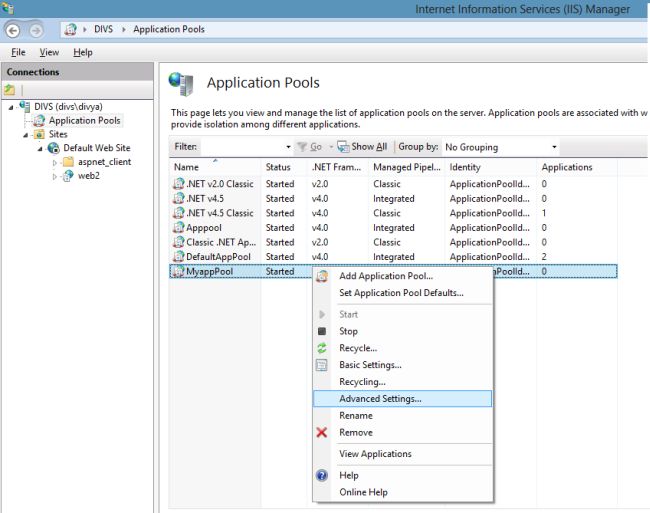Choose Stop from the context menu
650x513 pixels.
(403, 331)
